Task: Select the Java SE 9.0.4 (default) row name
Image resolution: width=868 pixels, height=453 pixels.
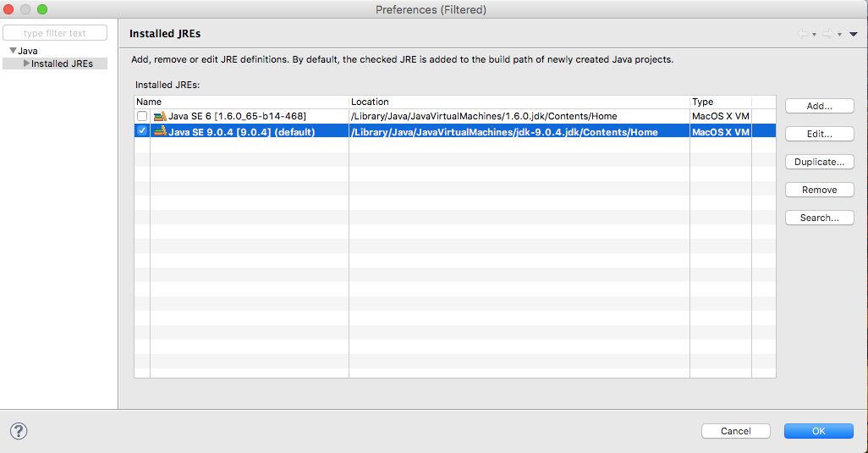Action: tap(241, 132)
